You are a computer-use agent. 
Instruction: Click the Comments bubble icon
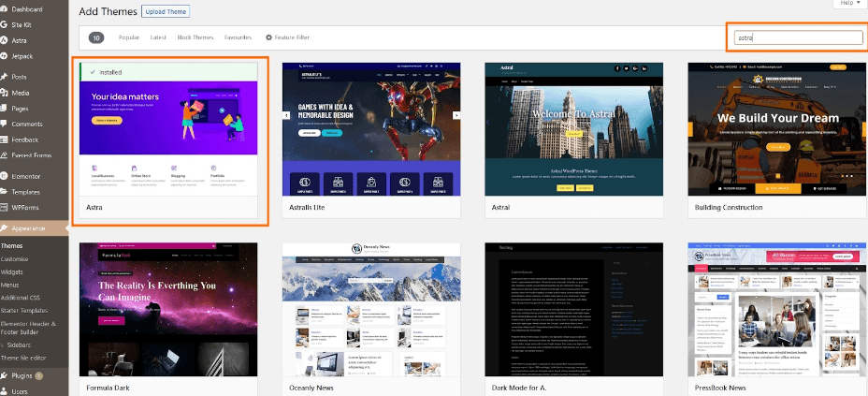[x=4, y=124]
